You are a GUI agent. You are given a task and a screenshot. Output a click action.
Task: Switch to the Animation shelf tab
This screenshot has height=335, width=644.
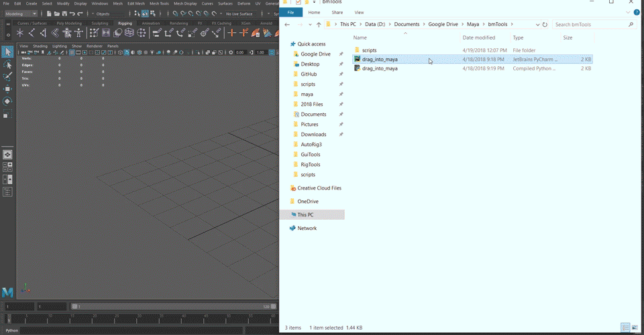pos(150,23)
